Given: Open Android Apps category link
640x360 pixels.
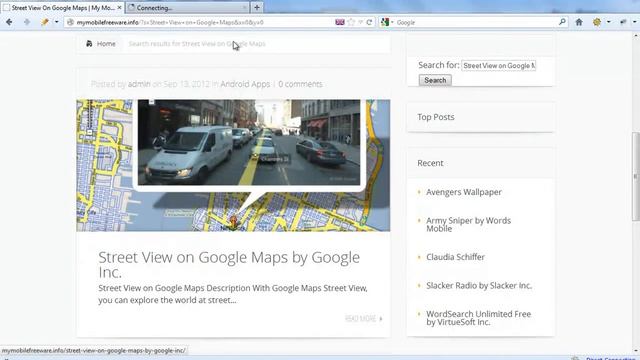Looking at the screenshot, I should point(245,84).
